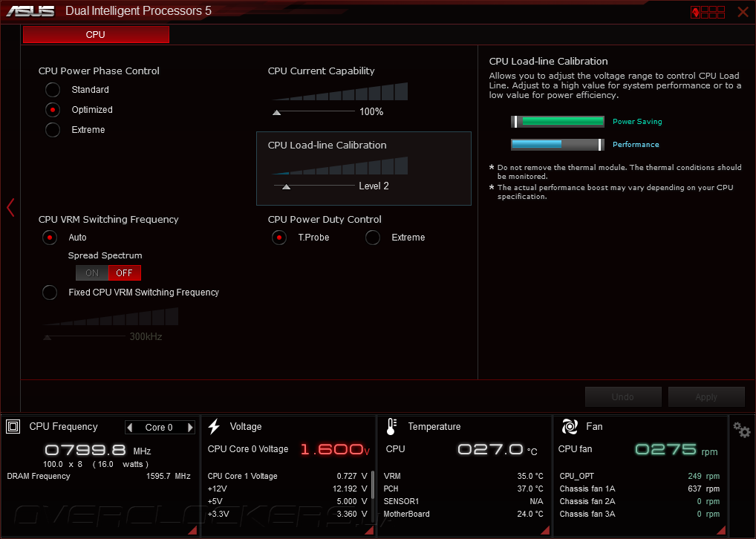Select Auto VRM switching frequency
This screenshot has width=756, height=539.
[50, 238]
